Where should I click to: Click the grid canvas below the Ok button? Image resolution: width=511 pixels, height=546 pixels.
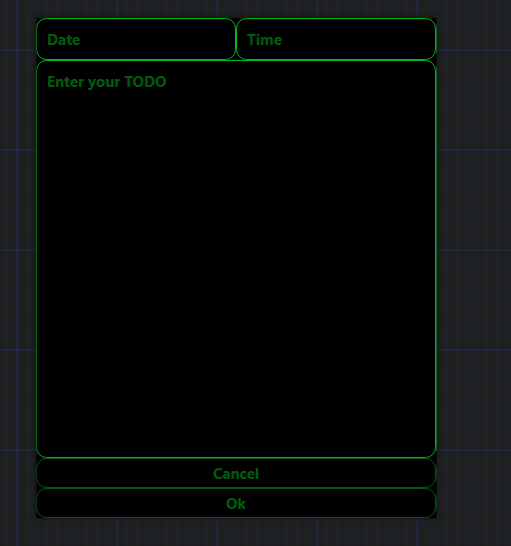click(x=236, y=532)
